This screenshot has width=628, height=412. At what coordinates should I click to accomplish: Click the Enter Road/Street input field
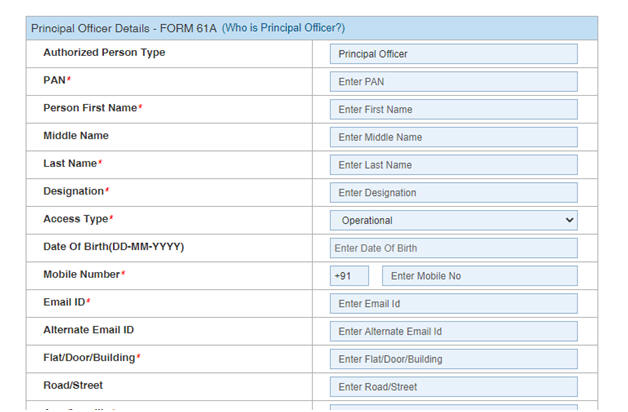pyautogui.click(x=453, y=387)
